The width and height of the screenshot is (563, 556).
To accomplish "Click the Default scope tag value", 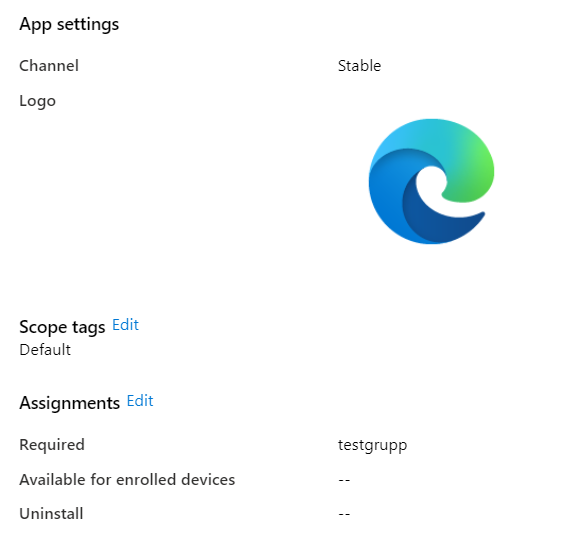I will click(x=45, y=350).
